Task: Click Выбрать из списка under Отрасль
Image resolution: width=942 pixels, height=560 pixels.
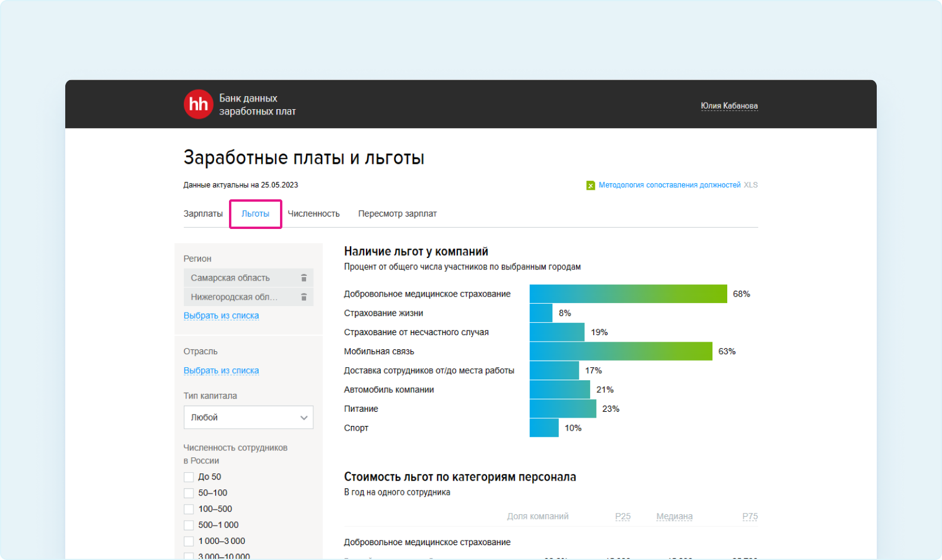Action: pyautogui.click(x=221, y=370)
